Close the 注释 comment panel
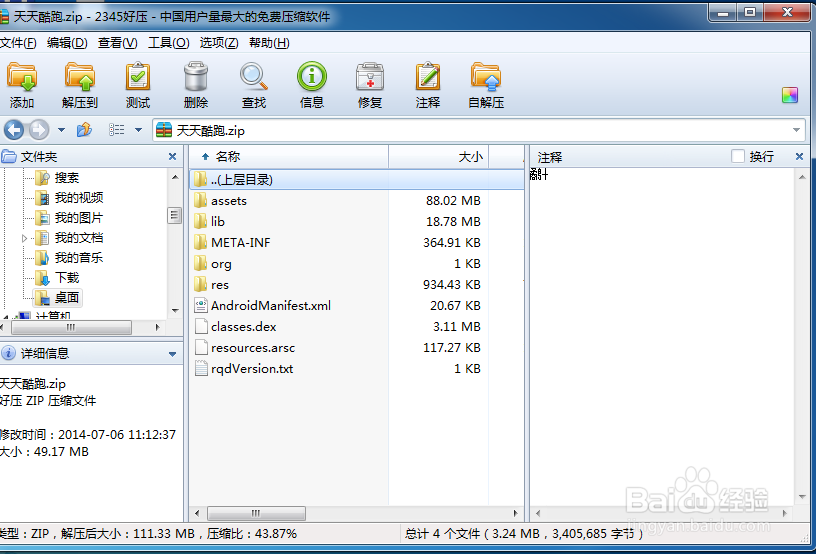 (799, 157)
